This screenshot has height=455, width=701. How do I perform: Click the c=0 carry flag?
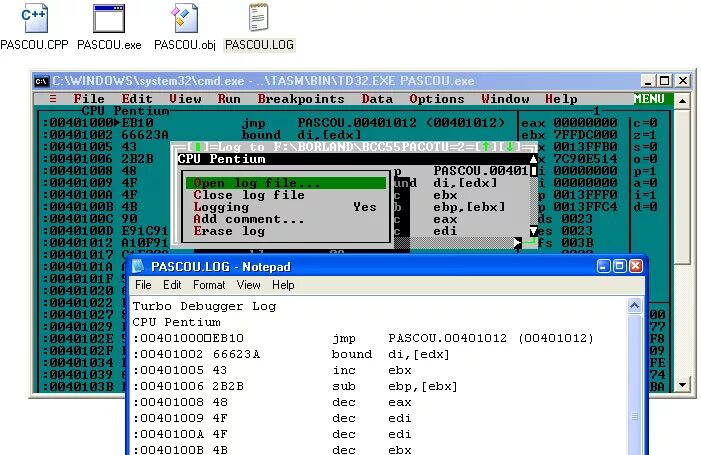coord(645,122)
